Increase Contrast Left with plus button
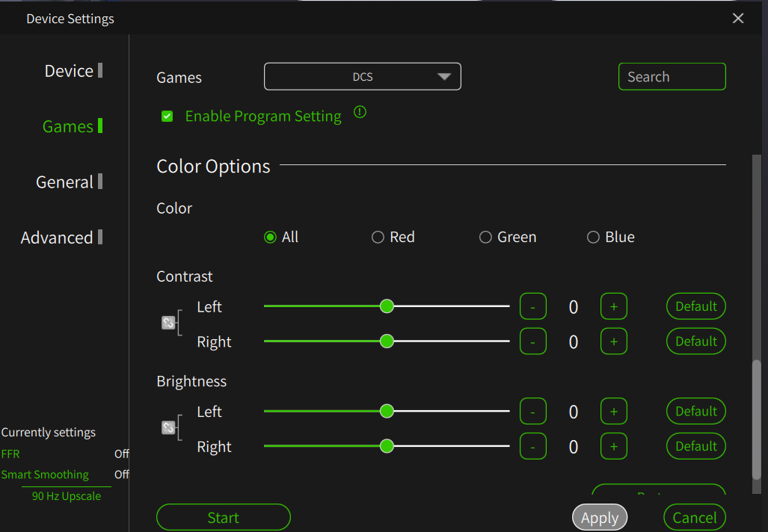This screenshot has width=768, height=532. tap(613, 306)
